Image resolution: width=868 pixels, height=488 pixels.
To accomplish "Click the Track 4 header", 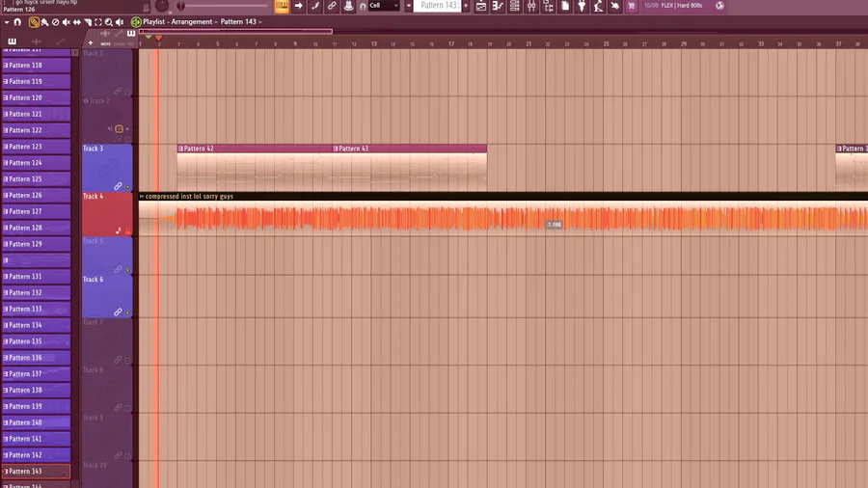I will (x=107, y=215).
